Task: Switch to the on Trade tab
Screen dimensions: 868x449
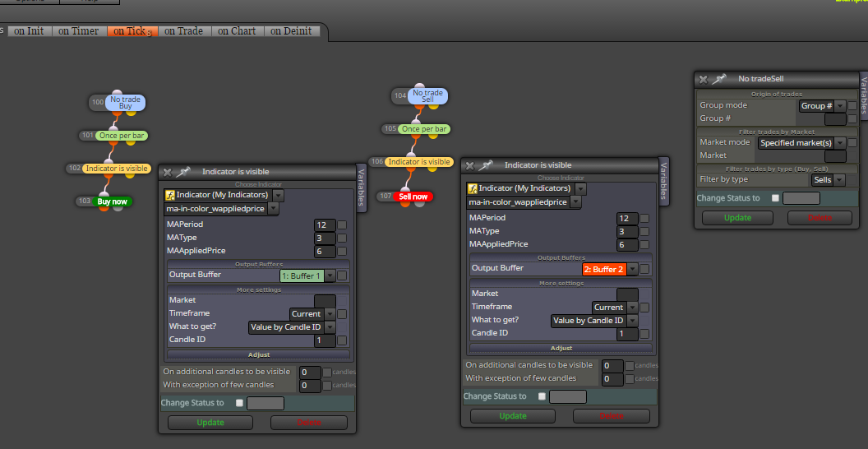Action: (x=184, y=31)
